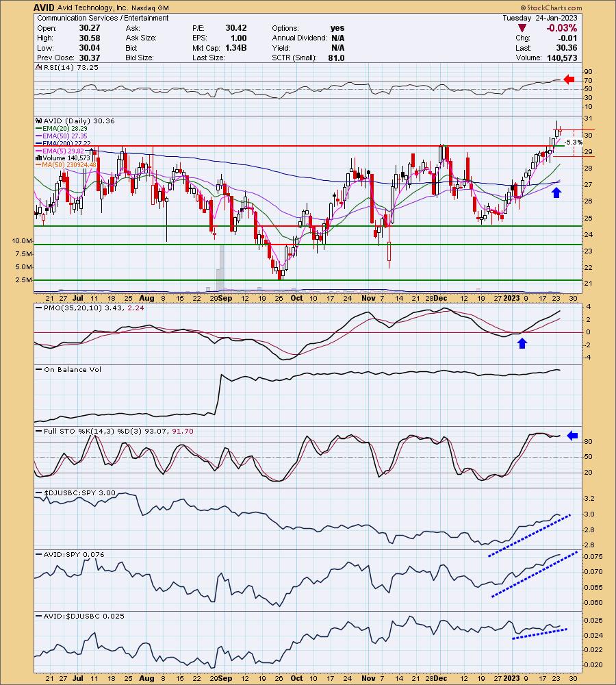This screenshot has height=685, width=616.
Task: Click the percent change -0.03%
Action: click(561, 28)
